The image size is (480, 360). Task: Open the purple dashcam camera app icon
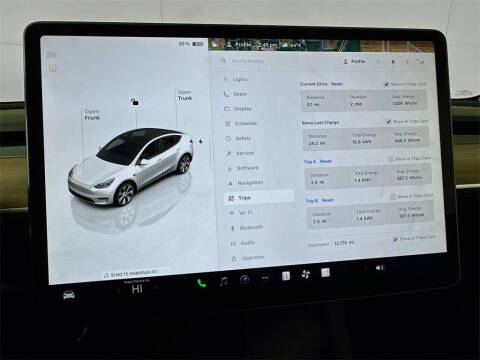(x=245, y=279)
